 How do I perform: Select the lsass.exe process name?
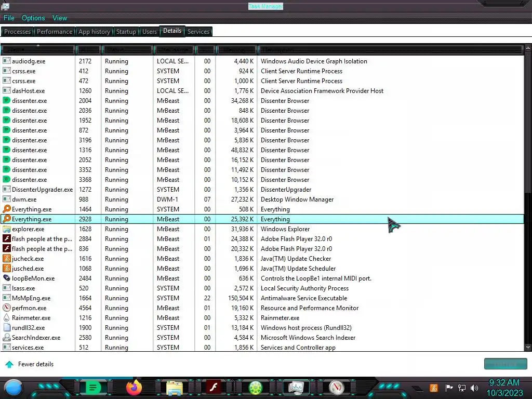[23, 288]
